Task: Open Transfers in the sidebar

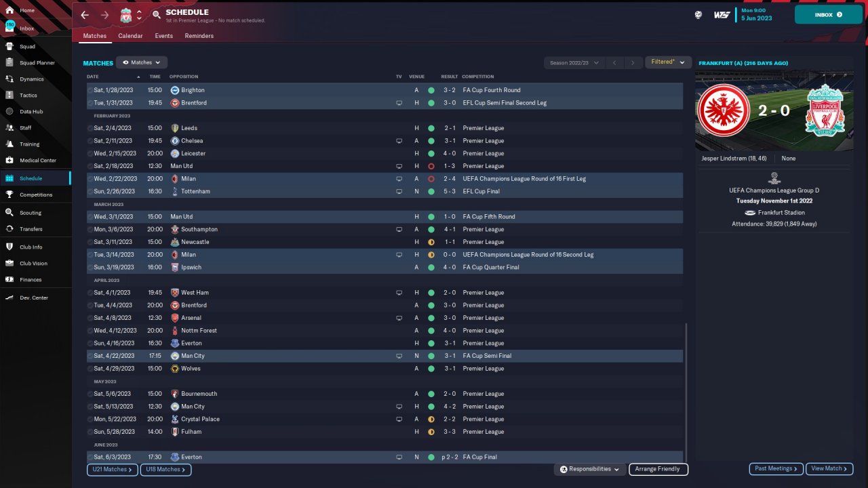Action: 36,229
